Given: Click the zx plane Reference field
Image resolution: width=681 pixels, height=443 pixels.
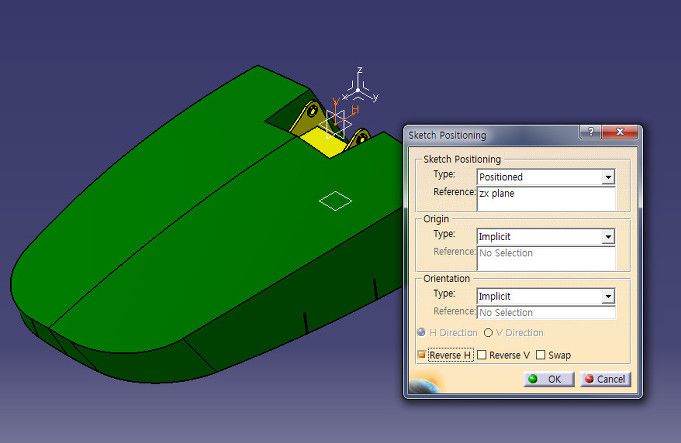Looking at the screenshot, I should (546, 199).
